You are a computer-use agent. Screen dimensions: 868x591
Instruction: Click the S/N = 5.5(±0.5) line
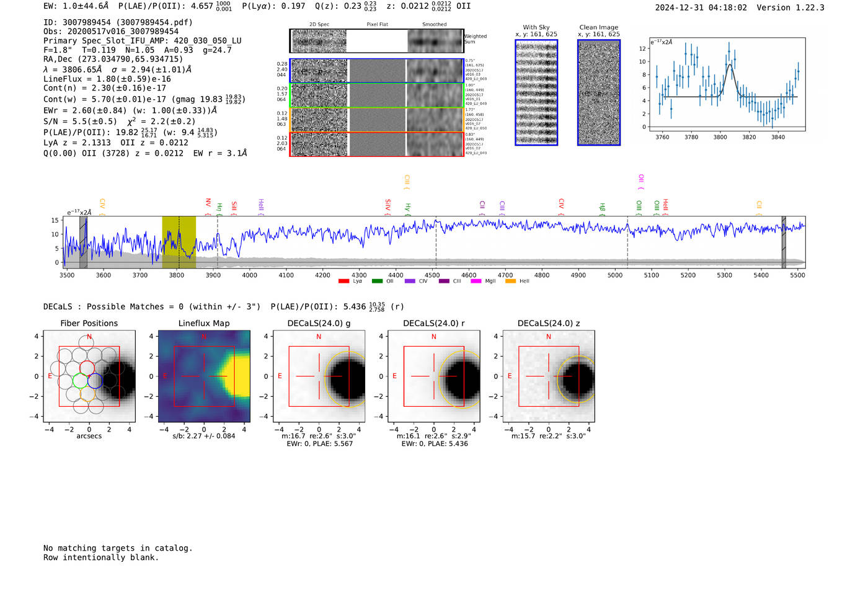point(120,122)
